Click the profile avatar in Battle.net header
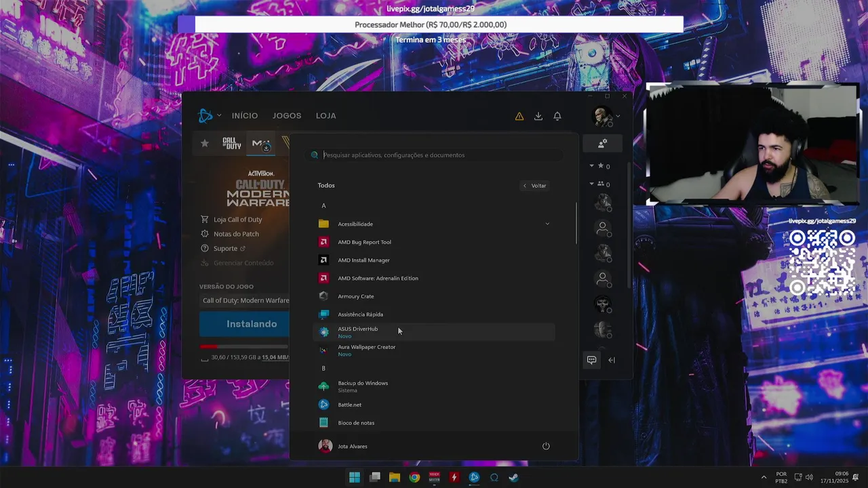Image resolution: width=868 pixels, height=488 pixels. pyautogui.click(x=602, y=117)
